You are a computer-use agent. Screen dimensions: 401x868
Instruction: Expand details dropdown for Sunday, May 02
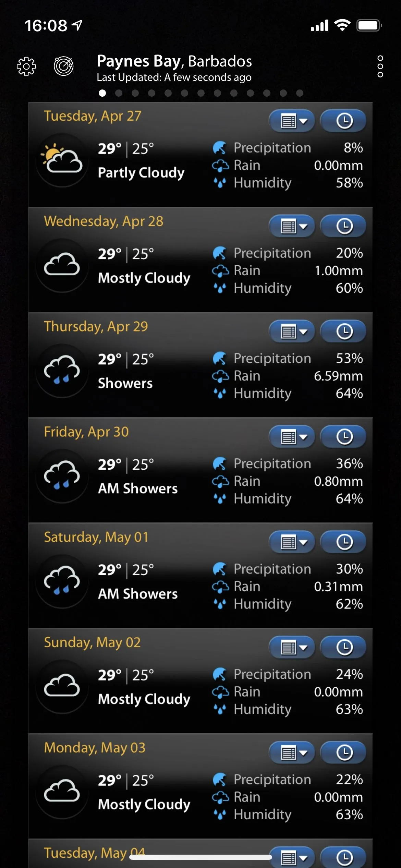click(x=292, y=647)
